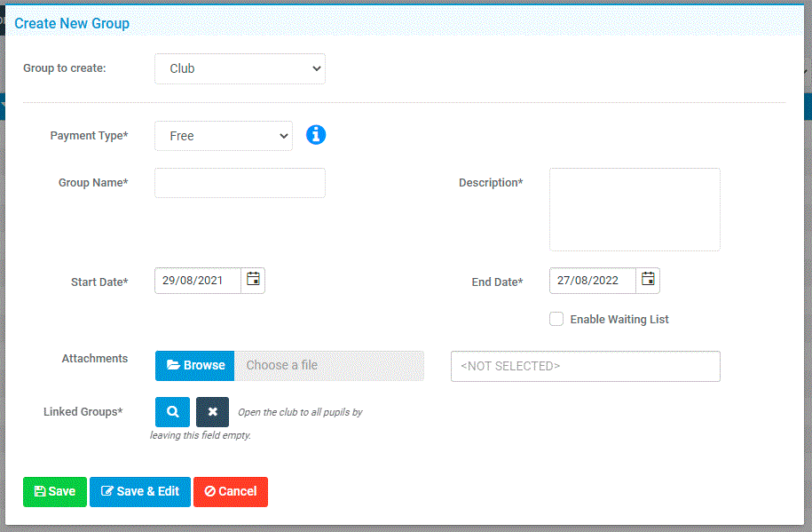Search linked groups with magnifier button
812x532 pixels.
click(172, 412)
